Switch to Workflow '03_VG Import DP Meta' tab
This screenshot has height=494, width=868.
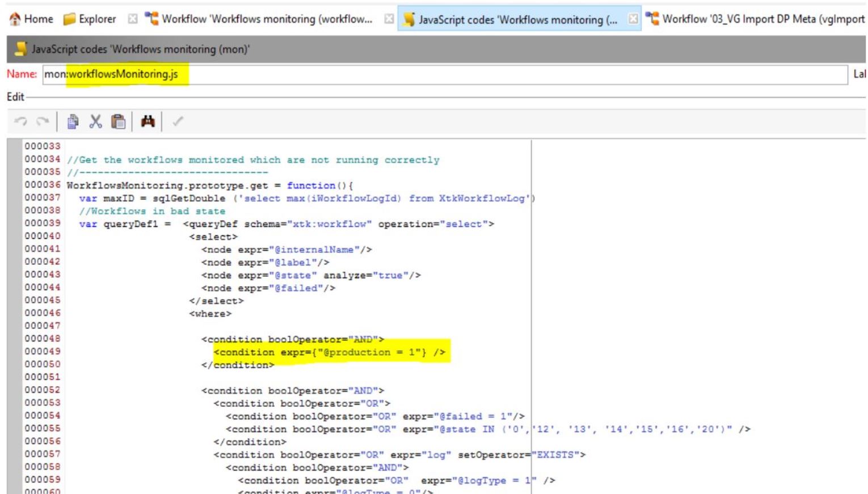(x=757, y=19)
